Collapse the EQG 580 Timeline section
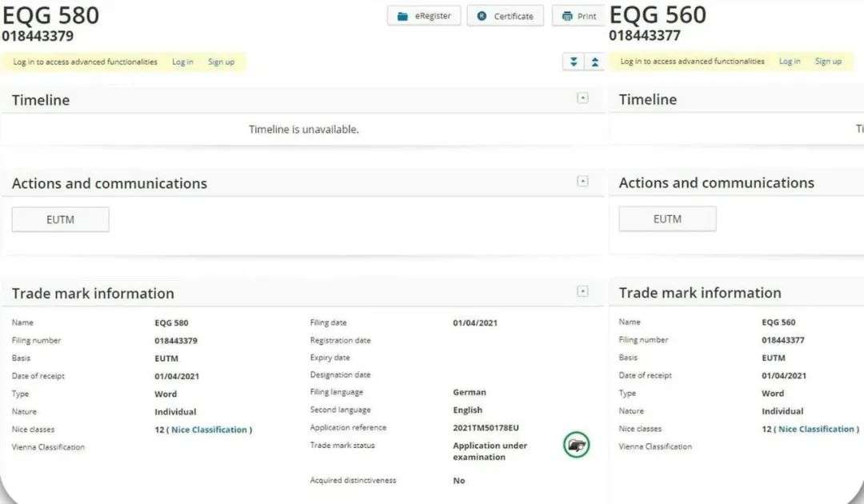 pyautogui.click(x=582, y=98)
